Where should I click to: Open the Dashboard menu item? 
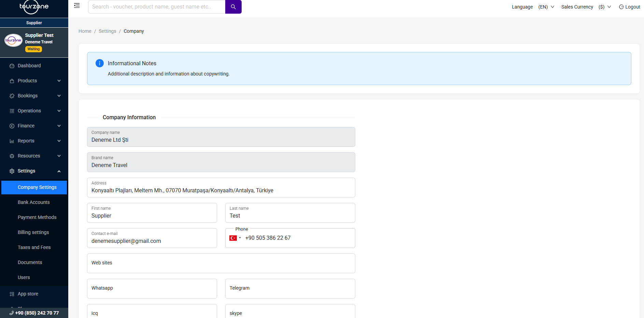[x=34, y=66]
